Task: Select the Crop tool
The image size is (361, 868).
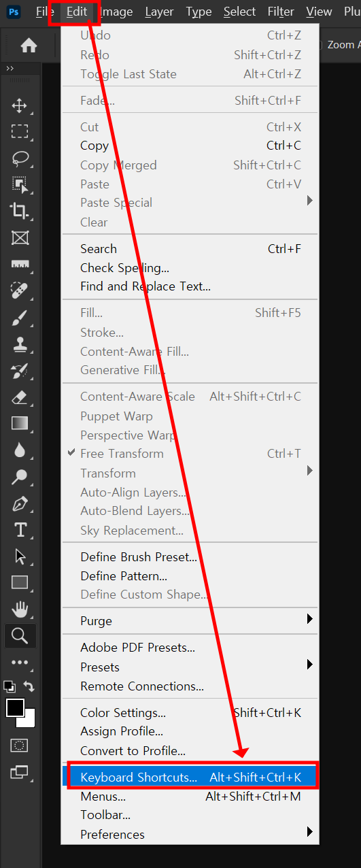Action: click(20, 211)
